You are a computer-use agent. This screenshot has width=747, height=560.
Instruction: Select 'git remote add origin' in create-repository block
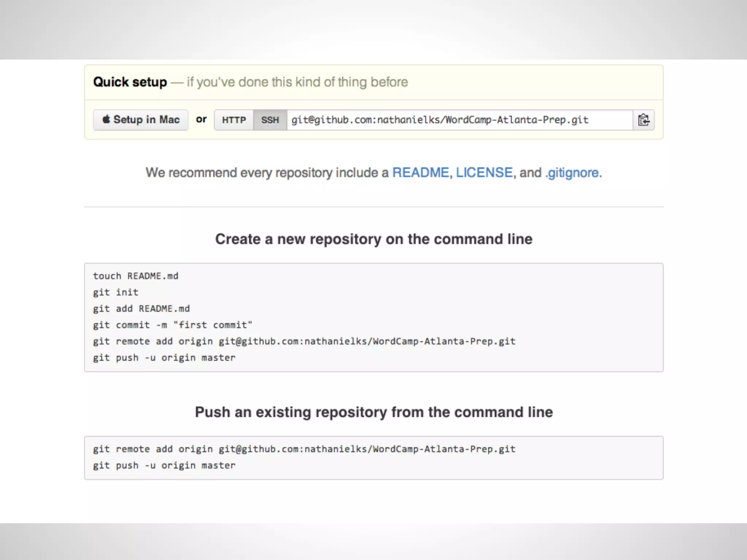(x=304, y=341)
